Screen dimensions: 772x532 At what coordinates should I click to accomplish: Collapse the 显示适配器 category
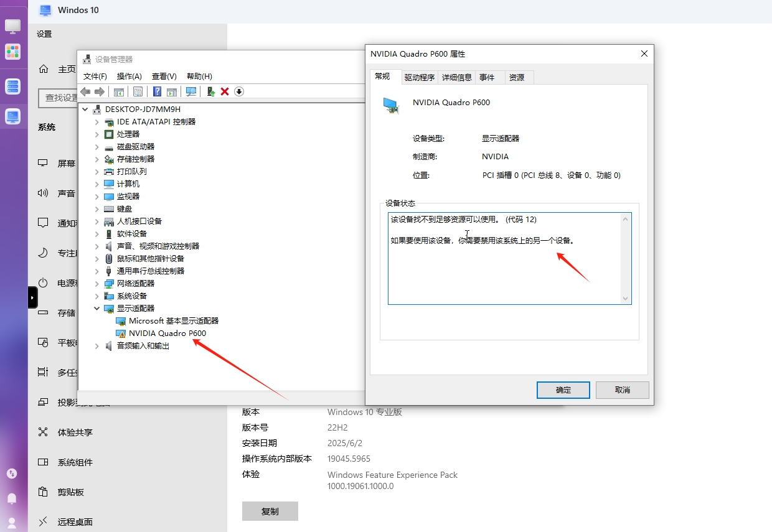click(96, 308)
